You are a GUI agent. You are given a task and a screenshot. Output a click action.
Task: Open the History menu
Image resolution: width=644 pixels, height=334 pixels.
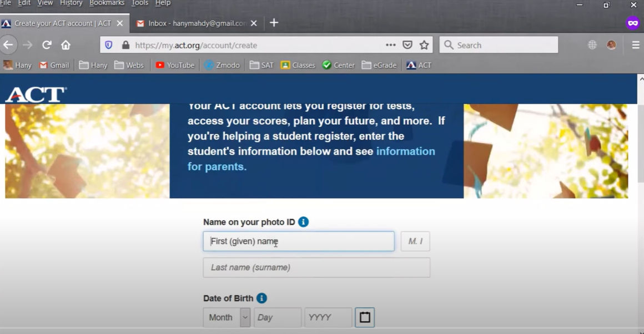71,3
